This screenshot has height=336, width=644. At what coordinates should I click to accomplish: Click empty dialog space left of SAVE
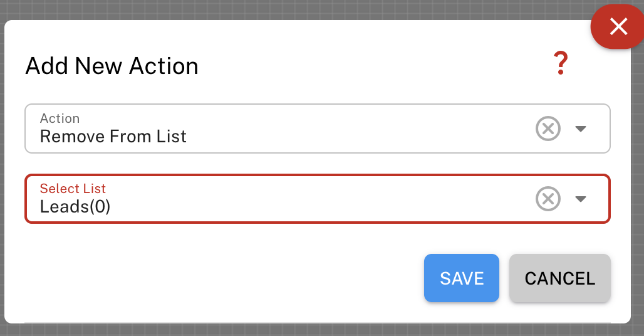click(219, 278)
